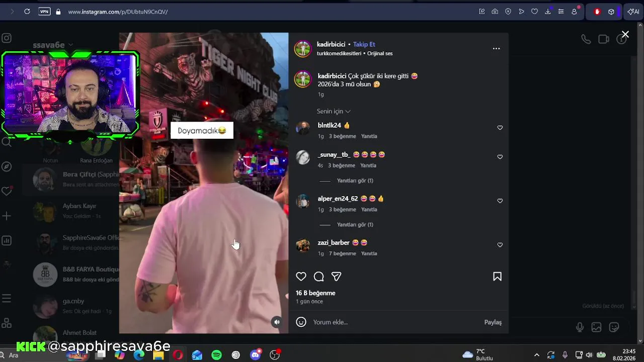
Task: Like _sunay__tb_'s comment
Action: [x=500, y=157]
